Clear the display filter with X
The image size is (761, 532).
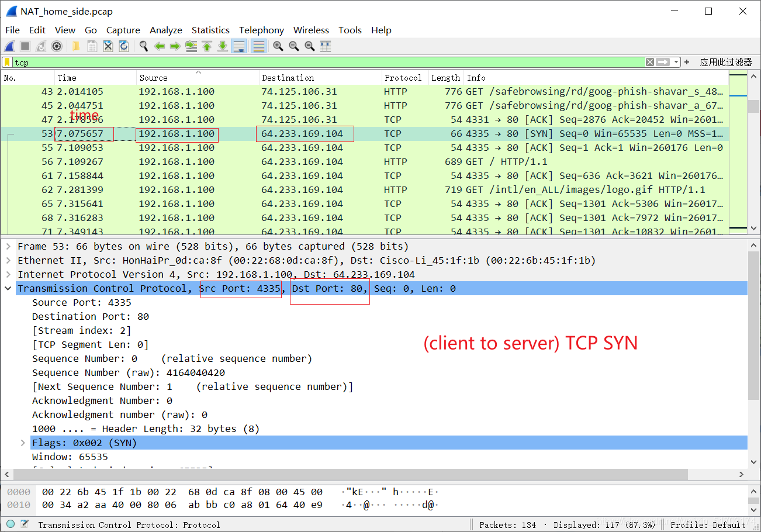pyautogui.click(x=650, y=62)
